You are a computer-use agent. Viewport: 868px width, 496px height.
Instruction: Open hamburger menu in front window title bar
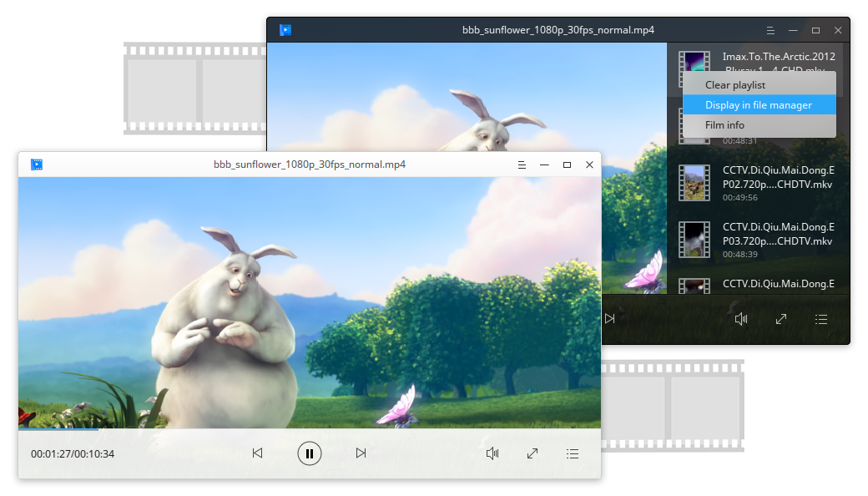522,165
